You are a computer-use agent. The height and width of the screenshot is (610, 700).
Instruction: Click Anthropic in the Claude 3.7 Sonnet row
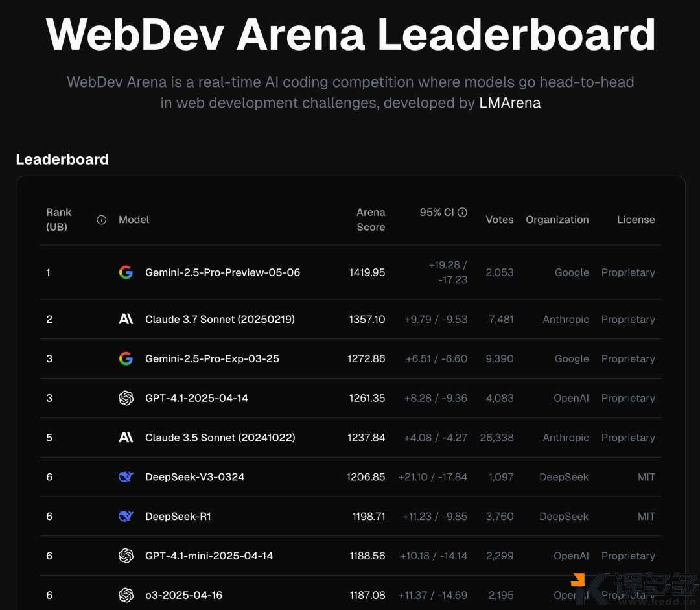[x=566, y=320]
